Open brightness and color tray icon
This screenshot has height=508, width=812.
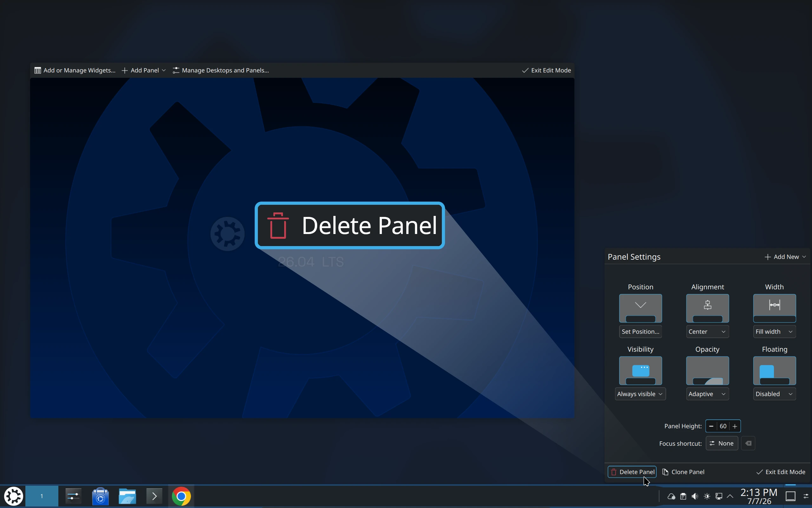click(707, 496)
